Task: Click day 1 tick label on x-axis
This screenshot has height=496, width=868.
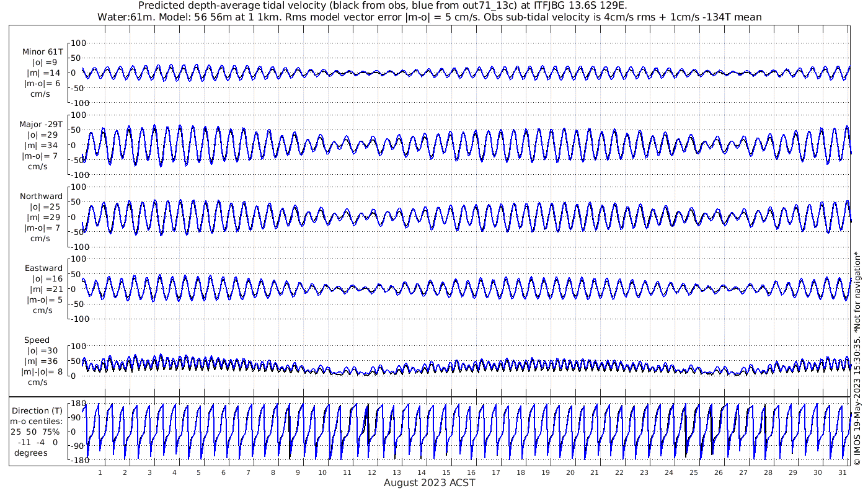Action: pos(100,472)
